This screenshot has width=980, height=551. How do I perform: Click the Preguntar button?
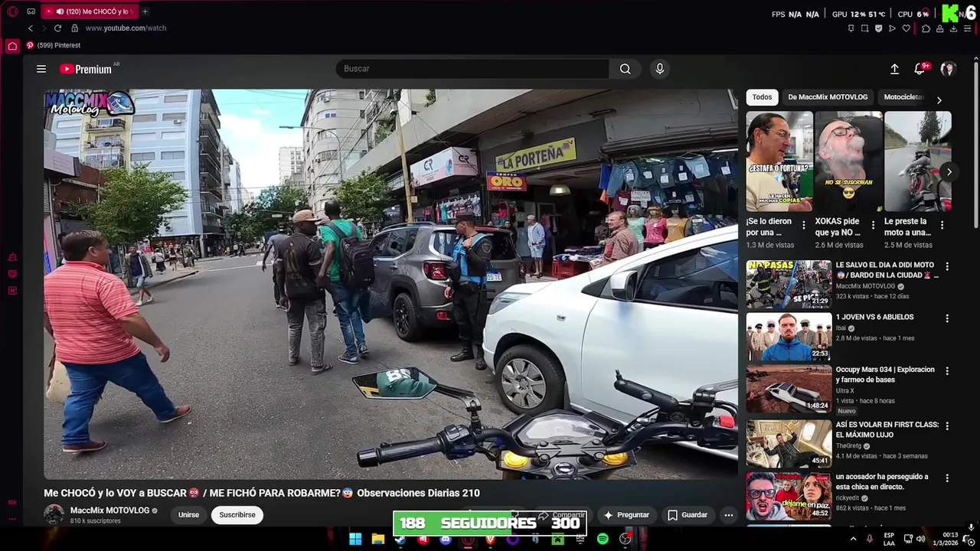point(626,515)
